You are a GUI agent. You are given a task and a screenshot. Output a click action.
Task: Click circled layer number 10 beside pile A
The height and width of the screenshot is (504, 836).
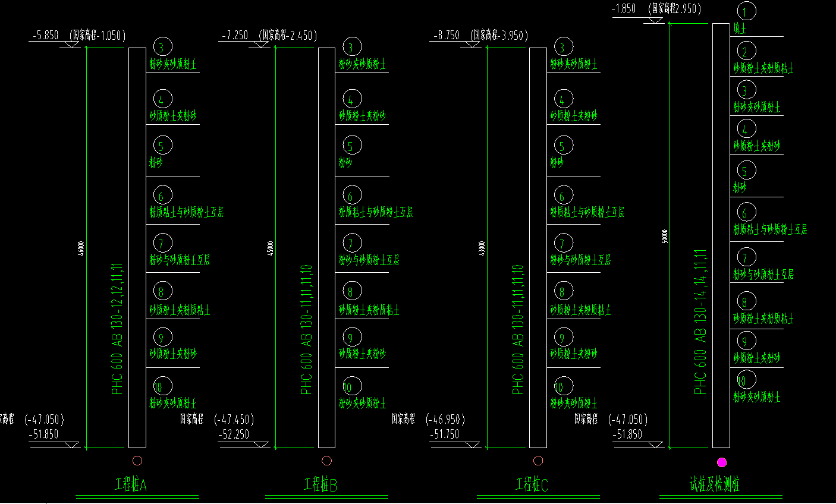[162, 386]
